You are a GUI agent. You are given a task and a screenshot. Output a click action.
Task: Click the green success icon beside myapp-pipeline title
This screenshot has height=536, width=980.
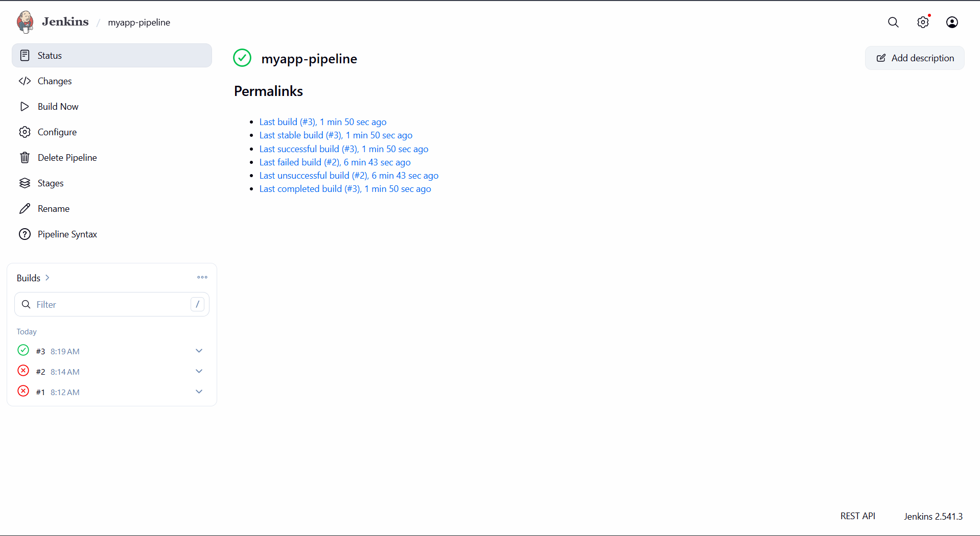[x=242, y=58]
